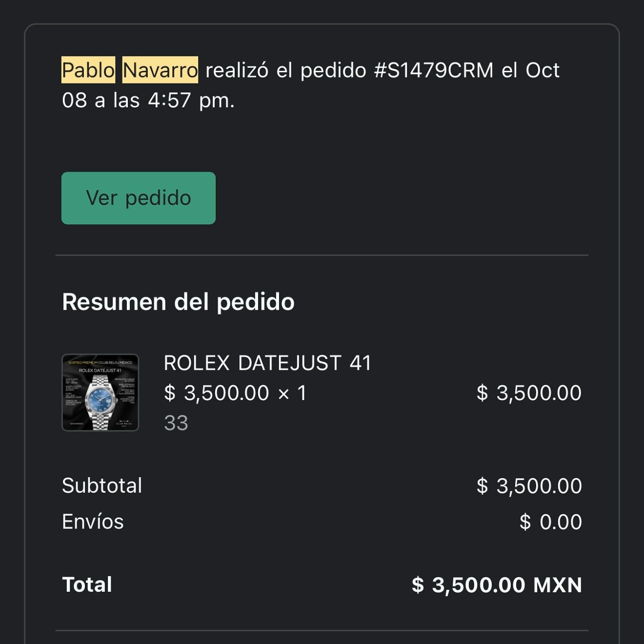644x644 pixels.
Task: Click the ROLEX DATEJUST 41 product title
Action: pyautogui.click(x=267, y=363)
